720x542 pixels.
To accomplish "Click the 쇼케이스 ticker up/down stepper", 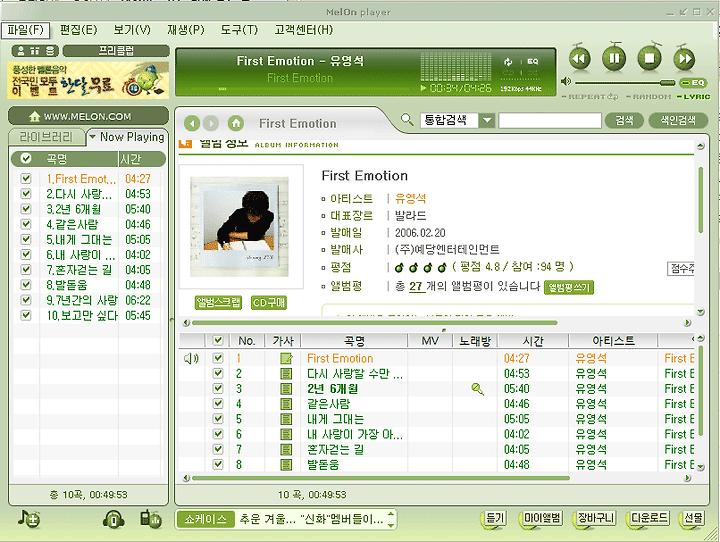I will click(x=391, y=519).
